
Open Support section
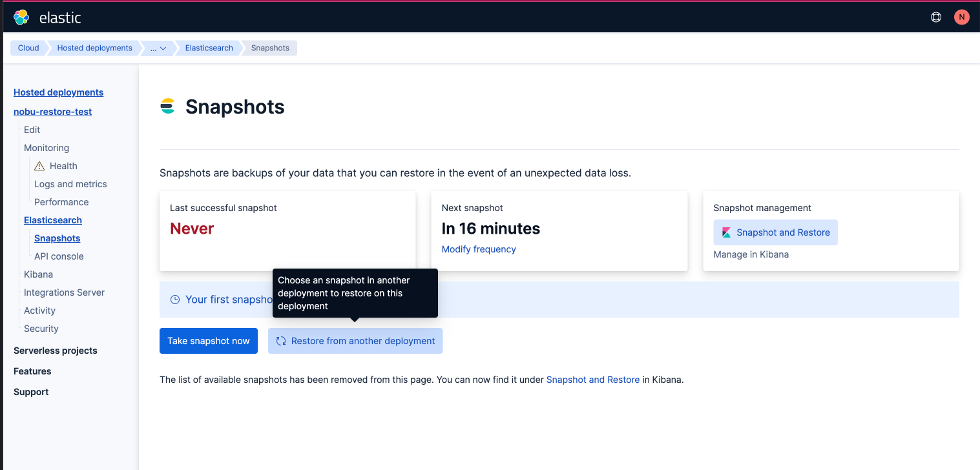click(x=31, y=392)
